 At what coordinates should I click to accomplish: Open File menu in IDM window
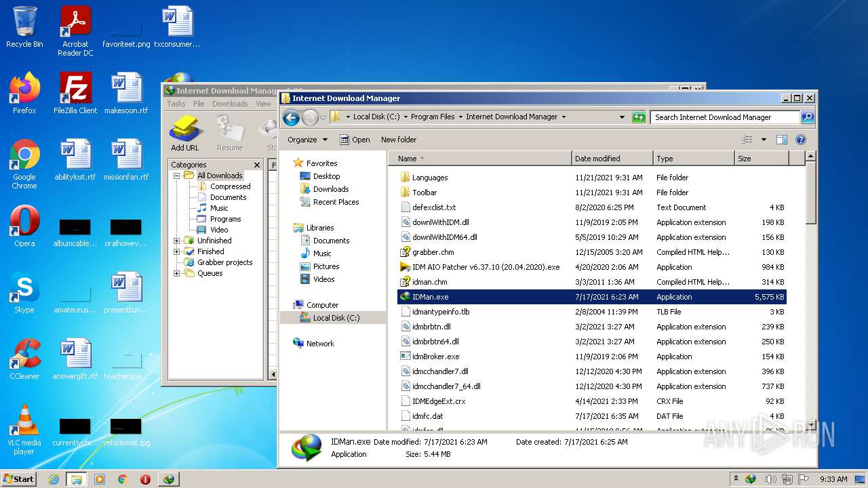coord(199,104)
